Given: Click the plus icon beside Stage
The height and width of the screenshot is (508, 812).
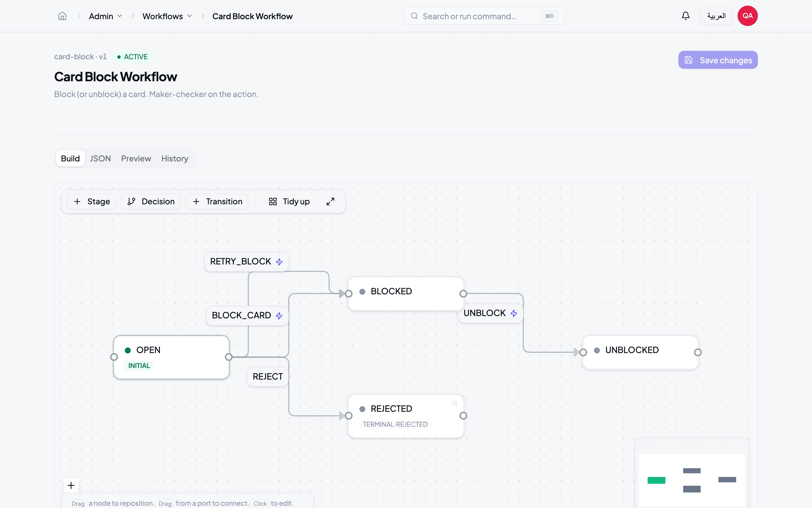Looking at the screenshot, I should click(x=77, y=202).
